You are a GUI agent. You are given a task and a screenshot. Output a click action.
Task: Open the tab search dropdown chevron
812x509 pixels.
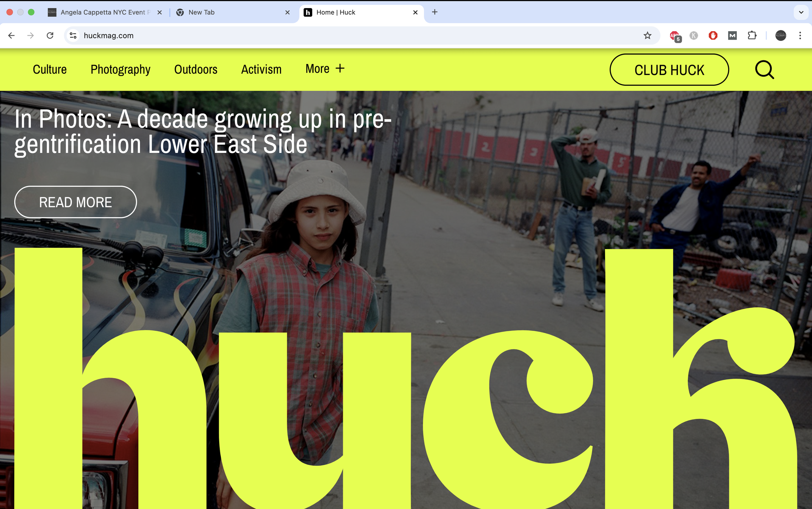click(801, 12)
